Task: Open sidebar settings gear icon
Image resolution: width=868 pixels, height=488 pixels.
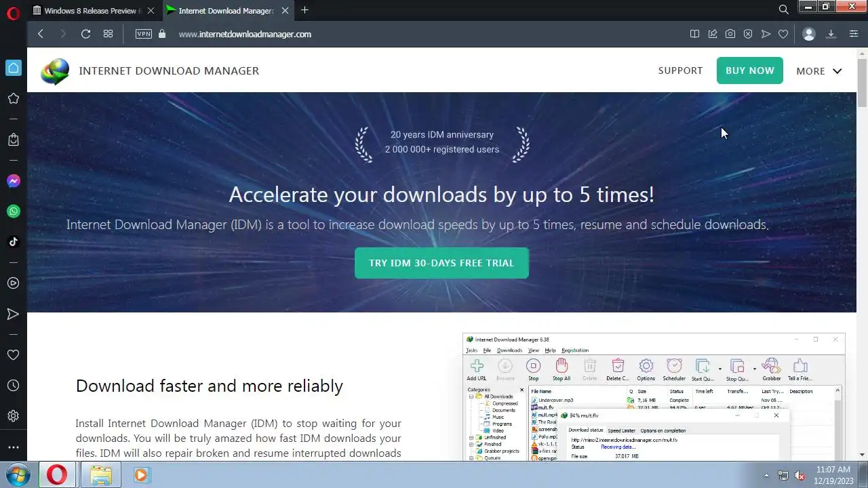Action: (x=13, y=416)
